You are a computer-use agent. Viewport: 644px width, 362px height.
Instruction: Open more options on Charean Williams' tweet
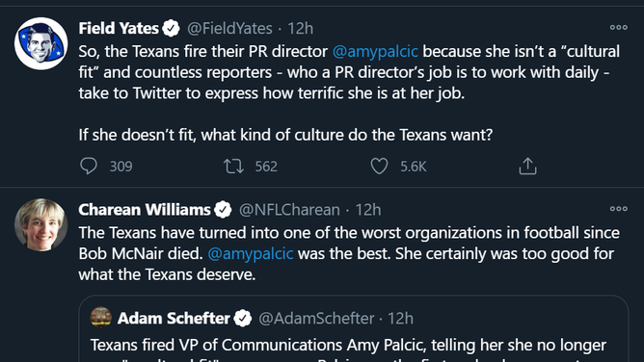619,209
